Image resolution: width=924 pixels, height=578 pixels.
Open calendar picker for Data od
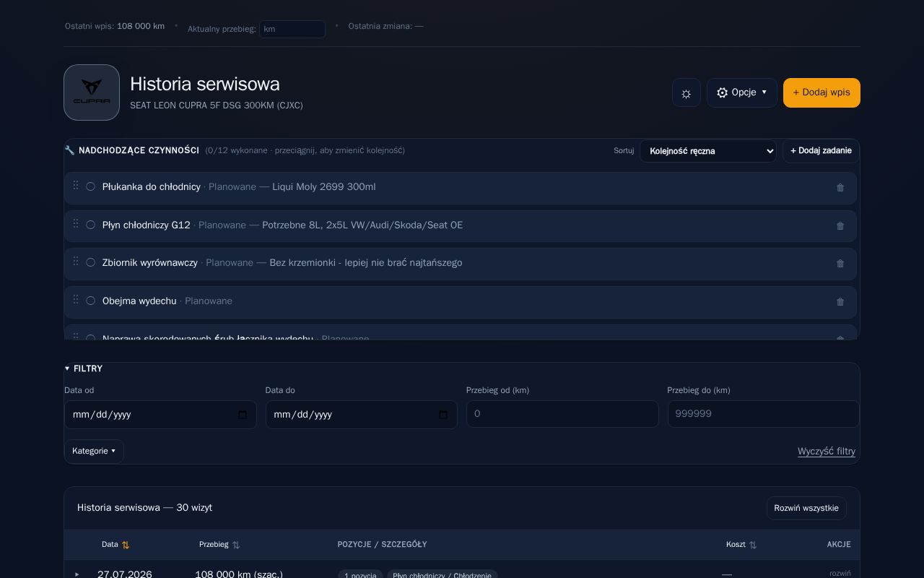point(243,415)
